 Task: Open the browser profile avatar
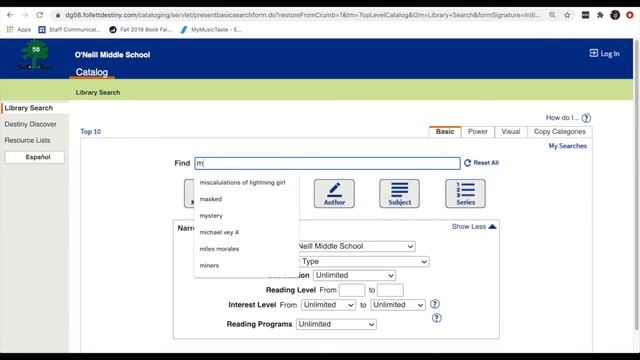click(615, 15)
